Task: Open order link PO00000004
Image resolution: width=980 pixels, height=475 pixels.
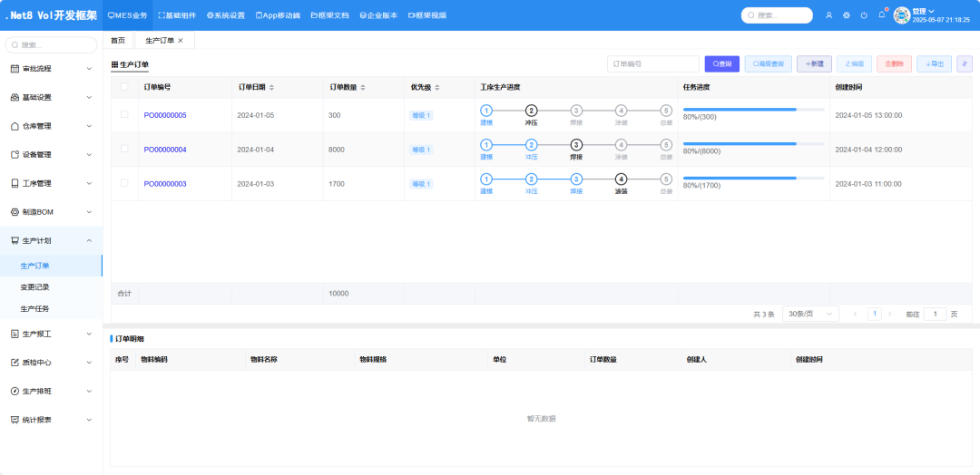Action: click(165, 150)
